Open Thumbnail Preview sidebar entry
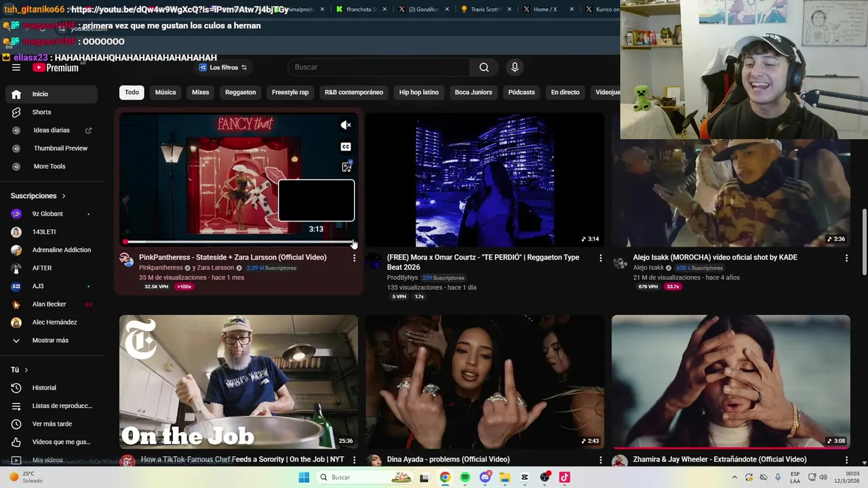Viewport: 868px width, 488px height. click(x=52, y=148)
